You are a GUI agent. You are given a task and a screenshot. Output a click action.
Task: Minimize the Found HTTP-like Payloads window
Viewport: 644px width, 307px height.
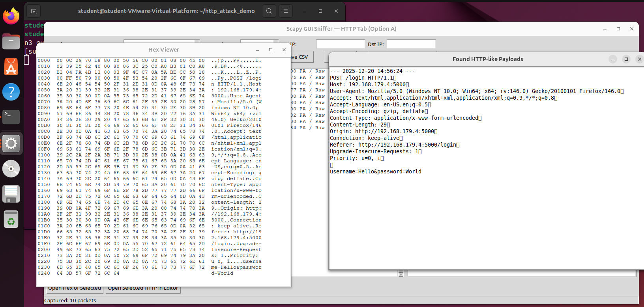click(x=613, y=59)
